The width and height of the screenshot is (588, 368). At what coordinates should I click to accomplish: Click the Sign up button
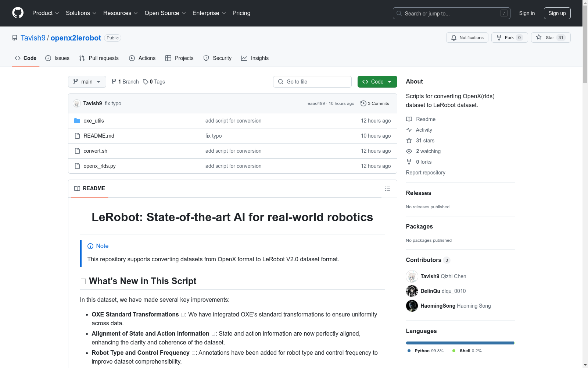(x=557, y=13)
